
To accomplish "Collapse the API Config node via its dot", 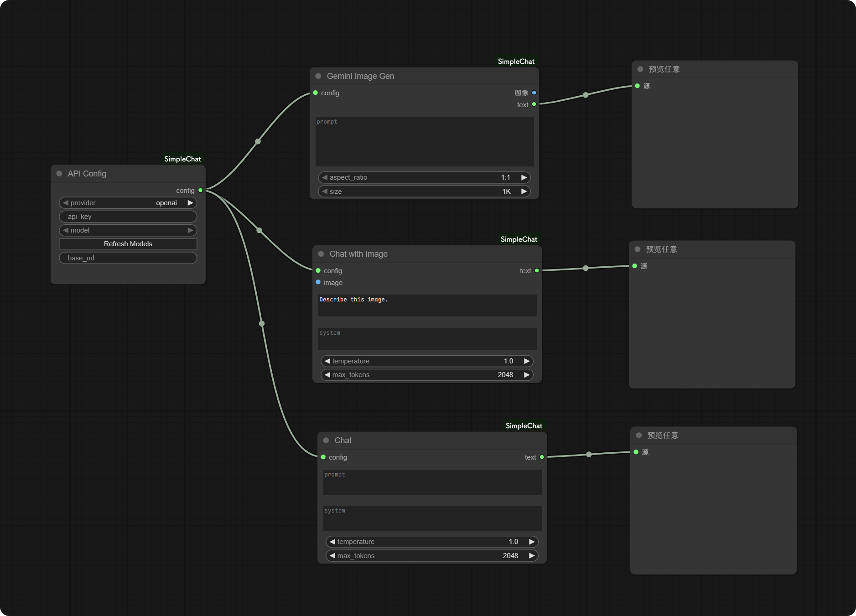I will (59, 174).
